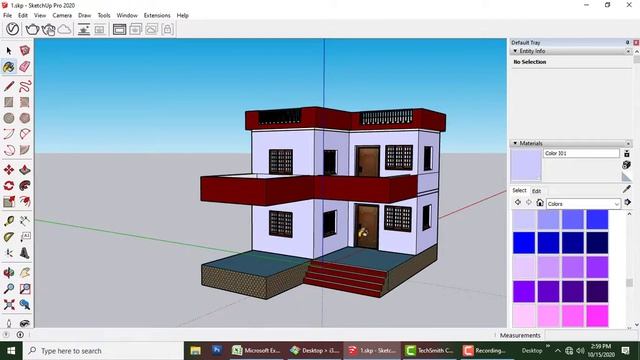Open the Windows Start menu
This screenshot has height=360, width=640.
(x=11, y=351)
